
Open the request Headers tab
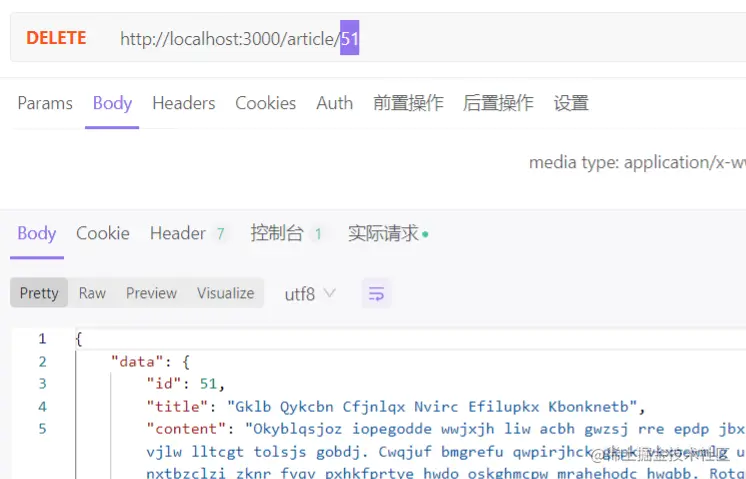click(x=184, y=103)
